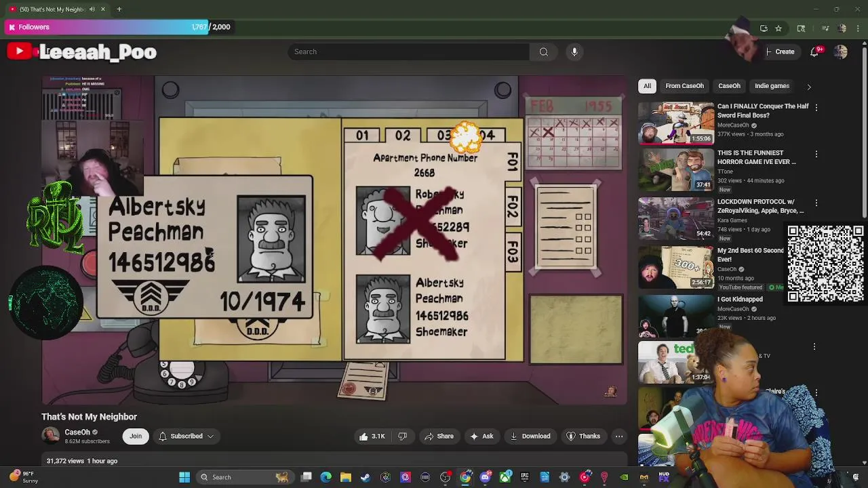Open options menu for ted video
The image size is (868, 488).
pos(814,346)
